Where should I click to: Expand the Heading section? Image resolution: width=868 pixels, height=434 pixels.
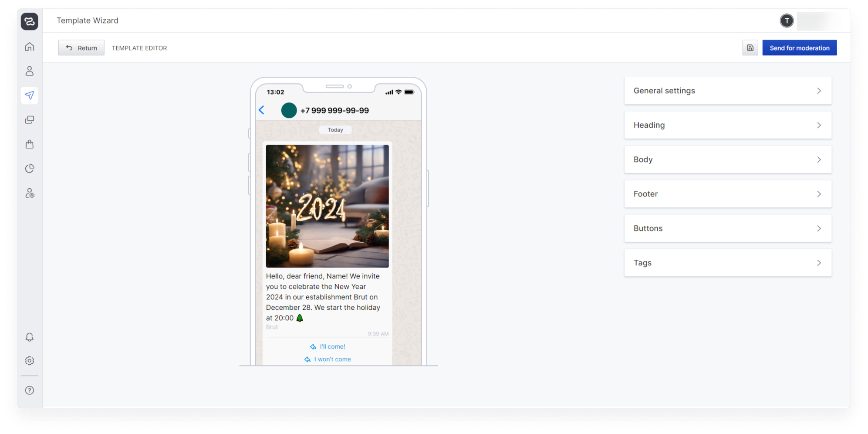(x=728, y=125)
